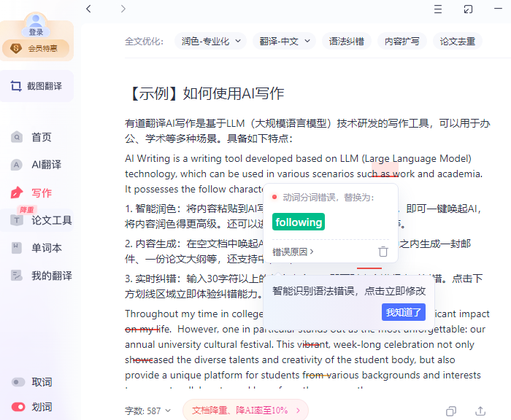
Task: Accept the 'following' correction suggestion
Action: click(299, 222)
